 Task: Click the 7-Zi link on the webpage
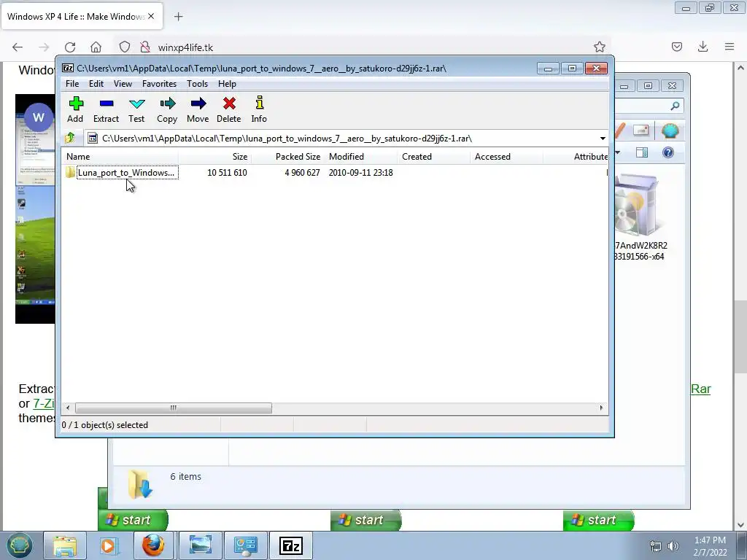coord(43,404)
